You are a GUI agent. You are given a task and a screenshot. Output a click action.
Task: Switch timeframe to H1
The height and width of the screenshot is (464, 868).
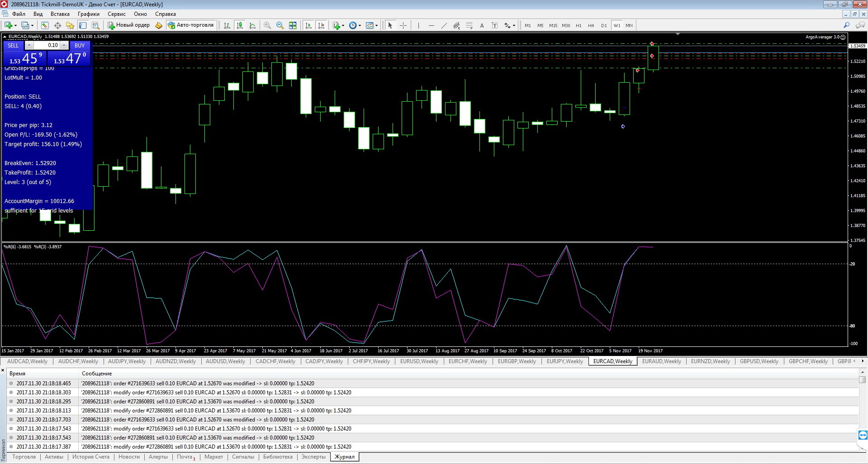click(x=579, y=25)
